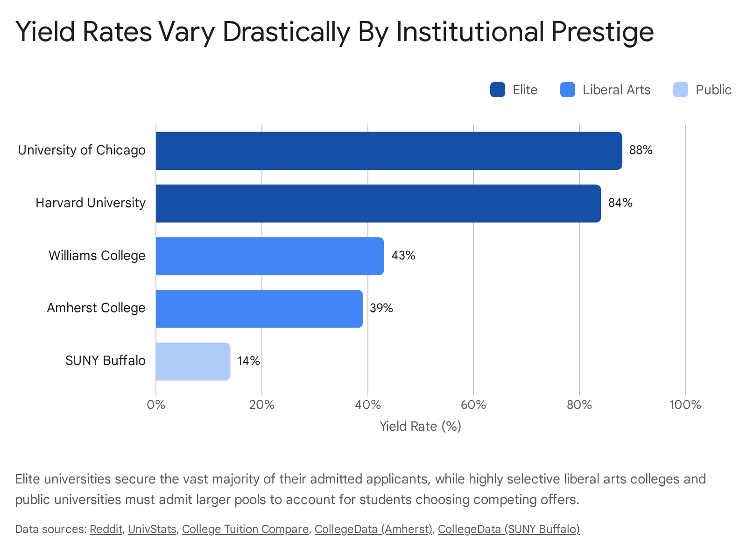
Task: Click the Elite legend color swatch
Action: pos(498,90)
